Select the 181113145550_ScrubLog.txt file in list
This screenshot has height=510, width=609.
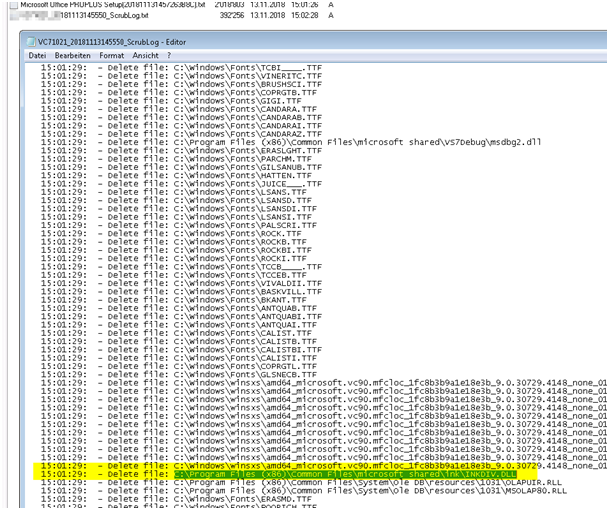pos(104,16)
